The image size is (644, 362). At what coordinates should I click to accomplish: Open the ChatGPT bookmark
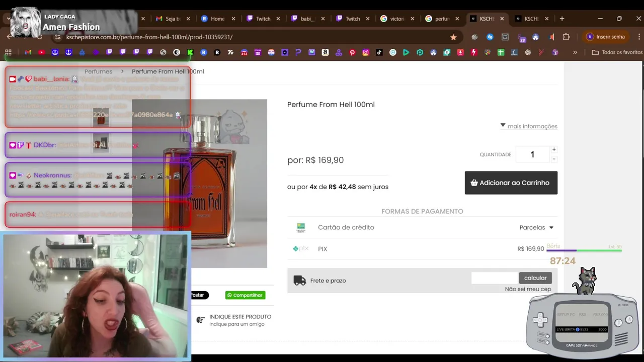click(x=528, y=52)
